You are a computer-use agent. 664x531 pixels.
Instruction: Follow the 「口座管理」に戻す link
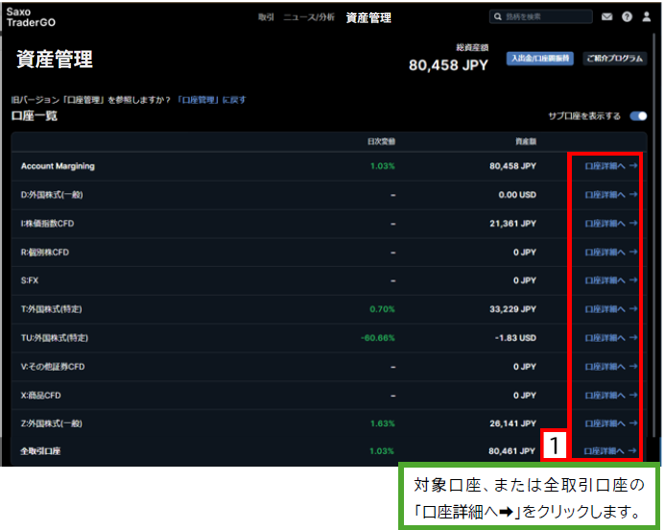[211, 100]
